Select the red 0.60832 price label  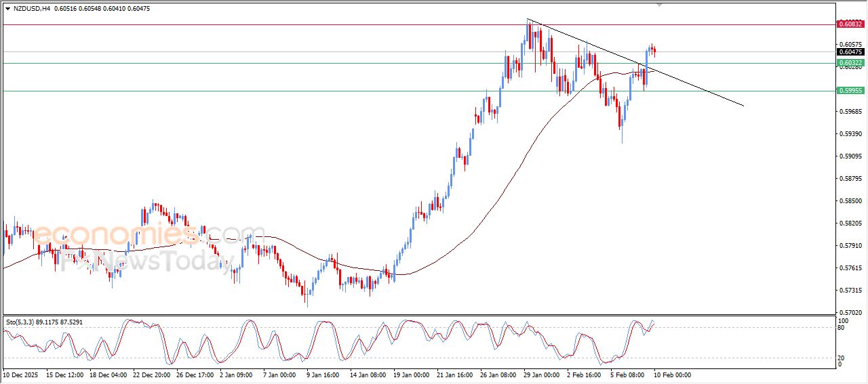[850, 24]
